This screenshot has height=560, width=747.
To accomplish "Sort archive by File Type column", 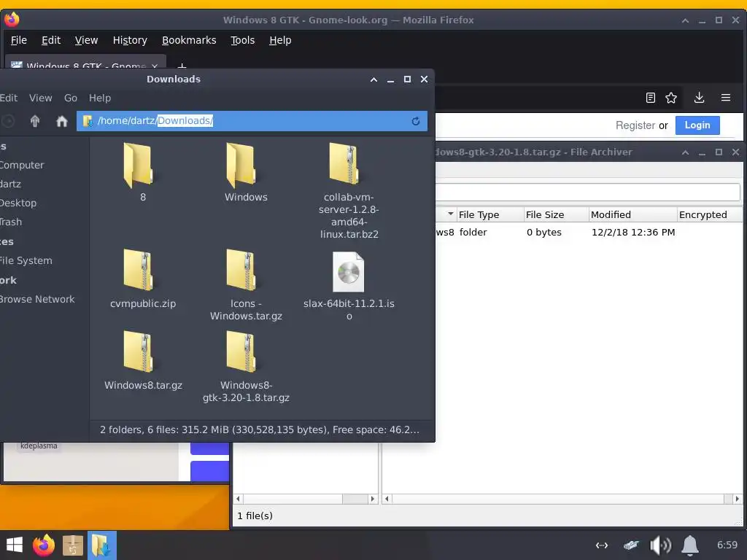I will [489, 215].
